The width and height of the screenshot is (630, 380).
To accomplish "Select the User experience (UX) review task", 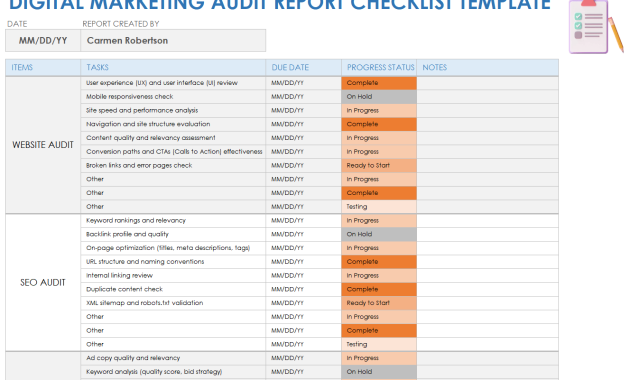I will pos(173,83).
